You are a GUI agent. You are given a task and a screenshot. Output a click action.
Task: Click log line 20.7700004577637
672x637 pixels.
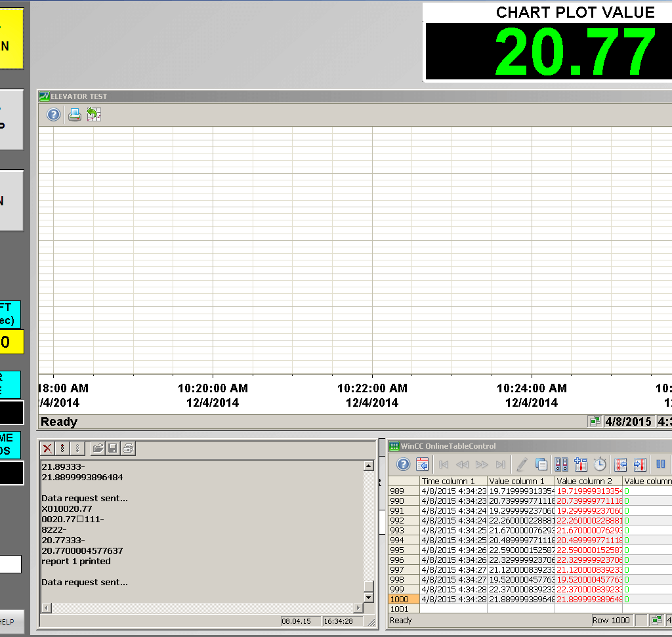(x=82, y=550)
